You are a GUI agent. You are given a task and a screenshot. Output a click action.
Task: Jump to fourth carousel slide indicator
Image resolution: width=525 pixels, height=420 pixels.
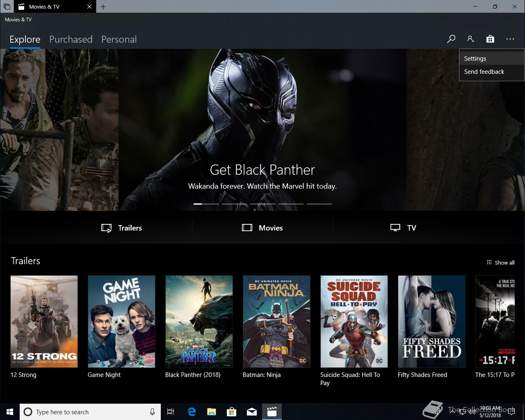(291, 204)
